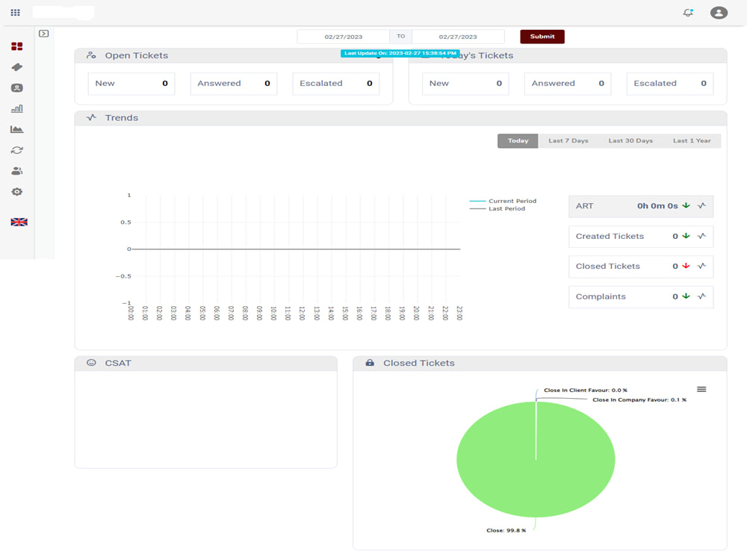Image resolution: width=747 pixels, height=560 pixels.
Task: Open the notifications bell
Action: [x=688, y=13]
